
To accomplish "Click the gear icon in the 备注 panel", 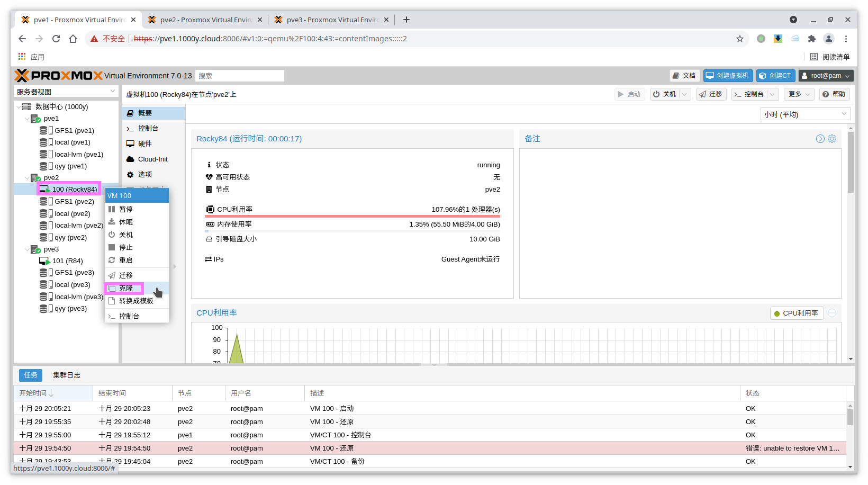I will coord(832,139).
